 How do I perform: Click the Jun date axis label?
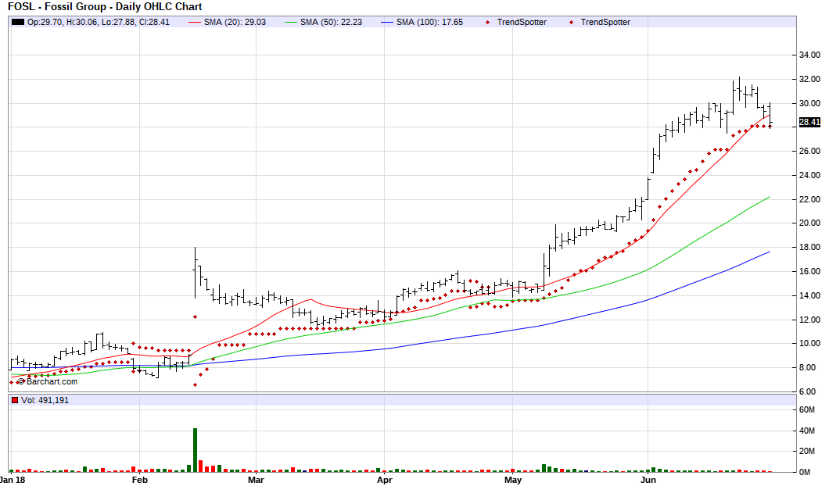coord(648,480)
